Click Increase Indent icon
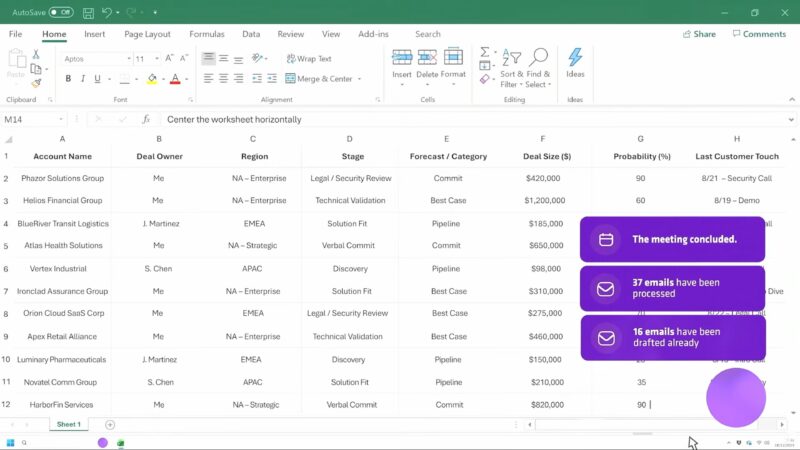 pyautogui.click(x=272, y=79)
